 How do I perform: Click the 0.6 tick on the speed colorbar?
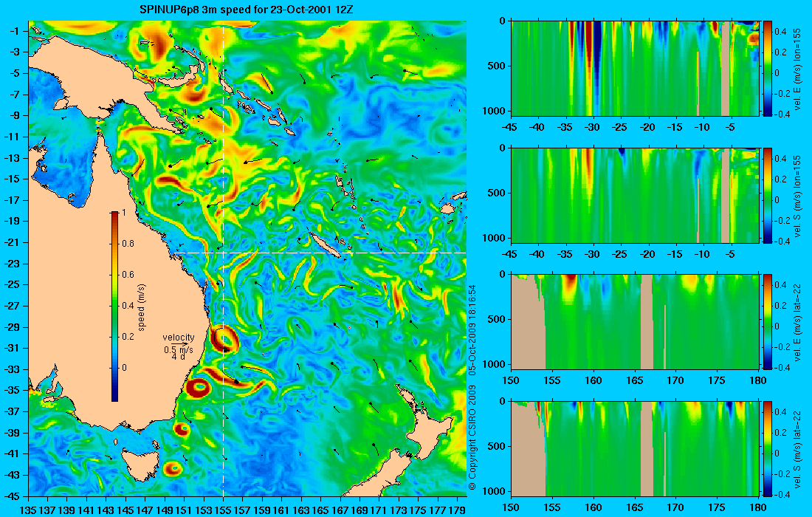(x=128, y=275)
